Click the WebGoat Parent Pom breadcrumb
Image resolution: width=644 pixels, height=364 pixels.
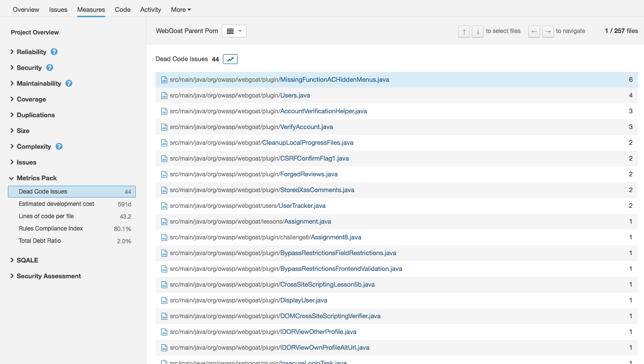coord(187,31)
